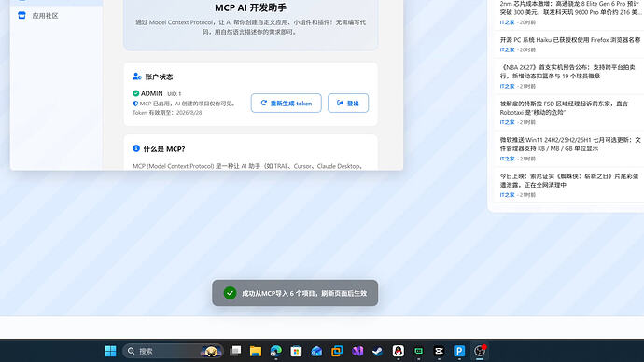Open the 2nm 芯片成本激增 news item
Viewport: 644px width, 362px height.
coord(570,7)
